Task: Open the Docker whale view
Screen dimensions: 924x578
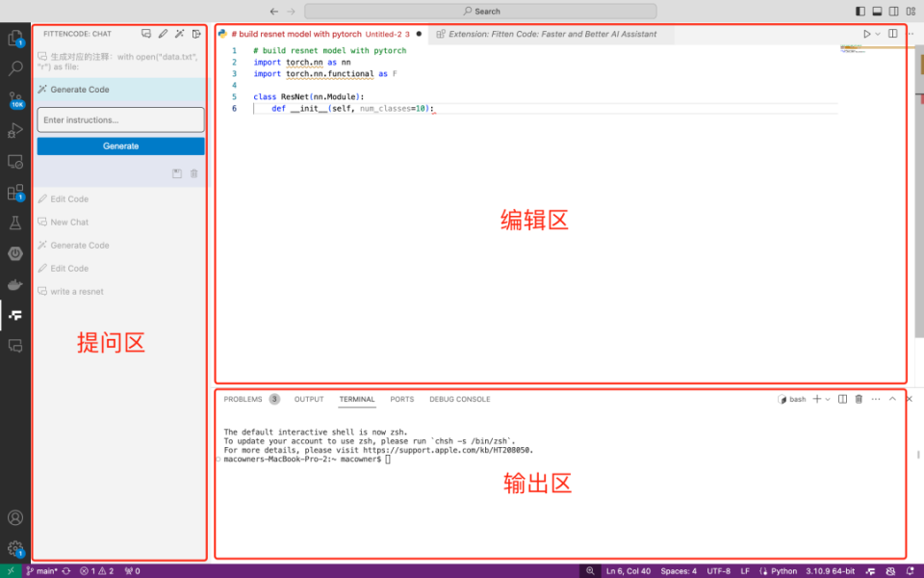Action: point(15,285)
